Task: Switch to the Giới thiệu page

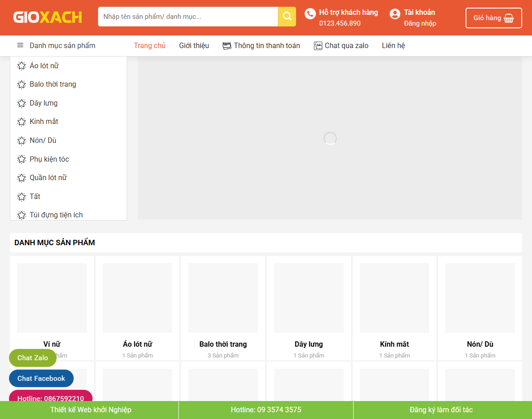Action: pyautogui.click(x=194, y=45)
